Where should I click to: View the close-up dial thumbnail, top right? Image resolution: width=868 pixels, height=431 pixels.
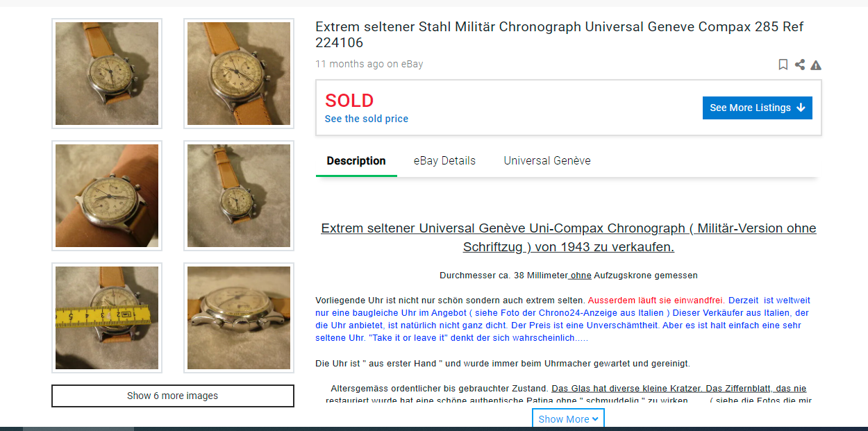(x=239, y=74)
